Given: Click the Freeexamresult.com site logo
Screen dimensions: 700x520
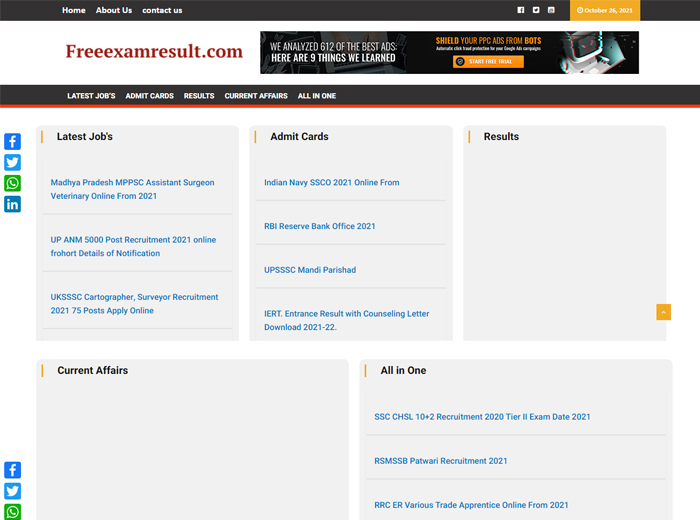Looking at the screenshot, I should [154, 51].
